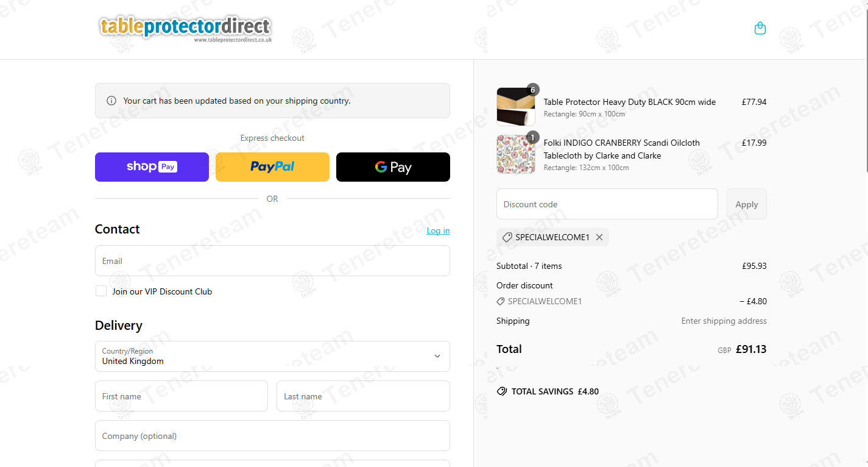The height and width of the screenshot is (467, 868).
Task: Click the Folki Indigo Cranberry tablecloth thumbnail
Action: (x=516, y=154)
